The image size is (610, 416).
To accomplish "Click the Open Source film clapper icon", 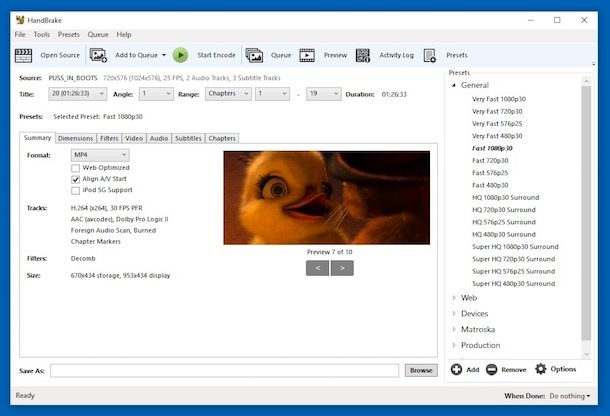I will click(x=23, y=55).
